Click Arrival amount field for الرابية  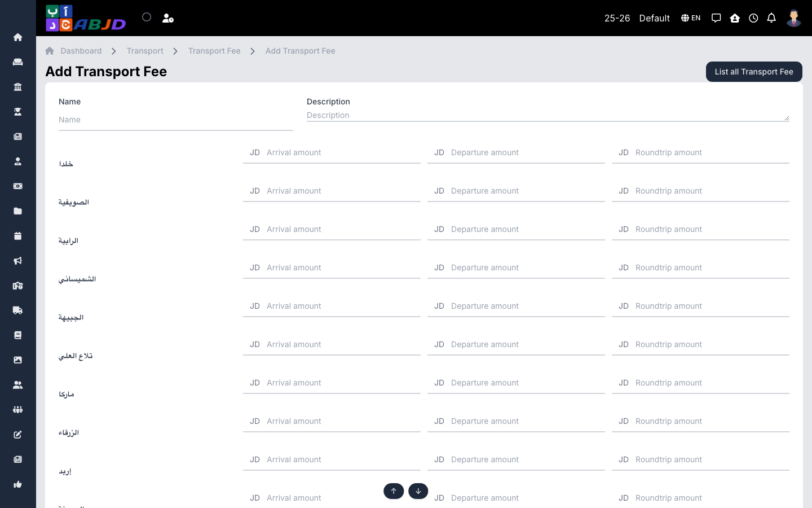click(332, 229)
